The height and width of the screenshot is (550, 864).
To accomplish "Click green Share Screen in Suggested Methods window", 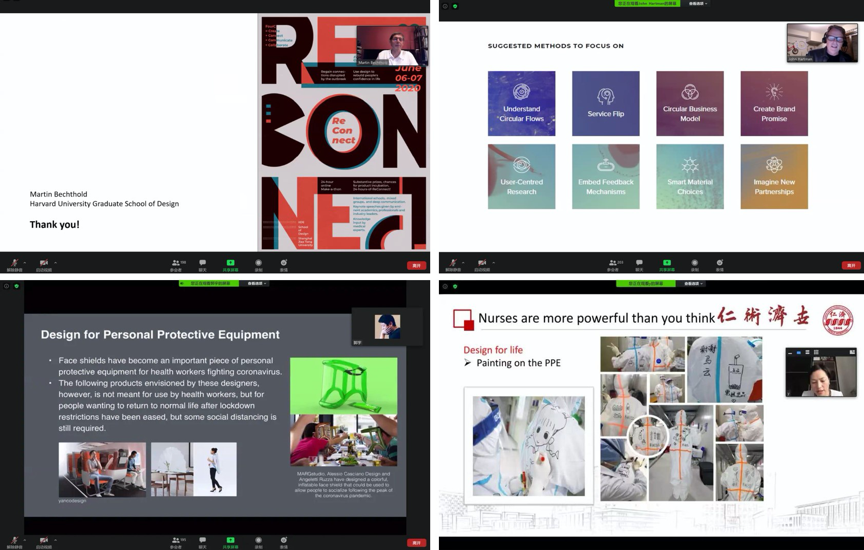I will click(667, 265).
